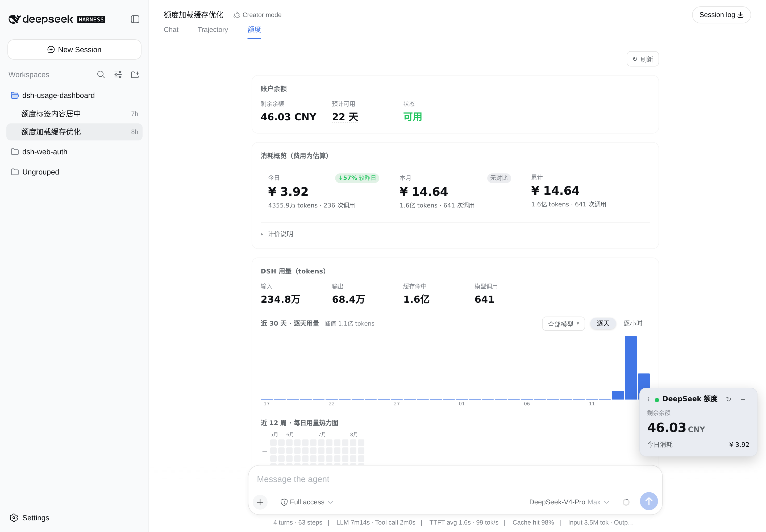The height and width of the screenshot is (532, 766).
Task: Click the 近 12 周 heatmap heading
Action: pyautogui.click(x=299, y=423)
